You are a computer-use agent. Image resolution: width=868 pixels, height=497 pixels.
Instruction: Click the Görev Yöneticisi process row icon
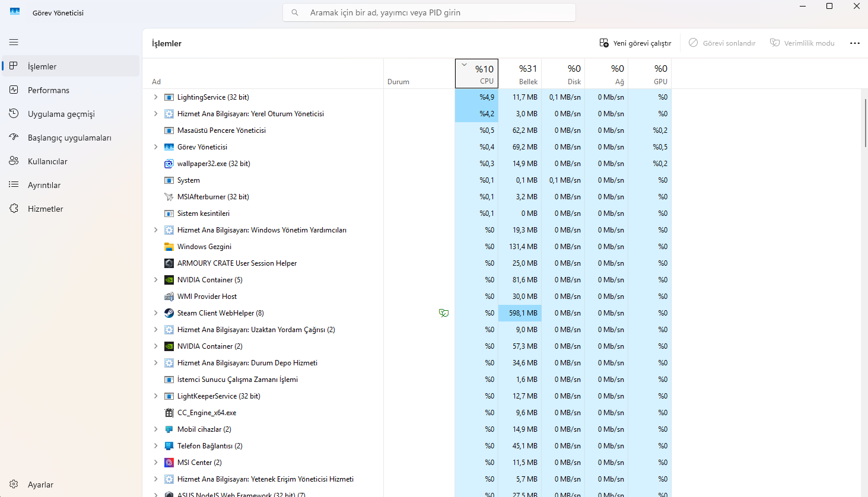click(169, 147)
